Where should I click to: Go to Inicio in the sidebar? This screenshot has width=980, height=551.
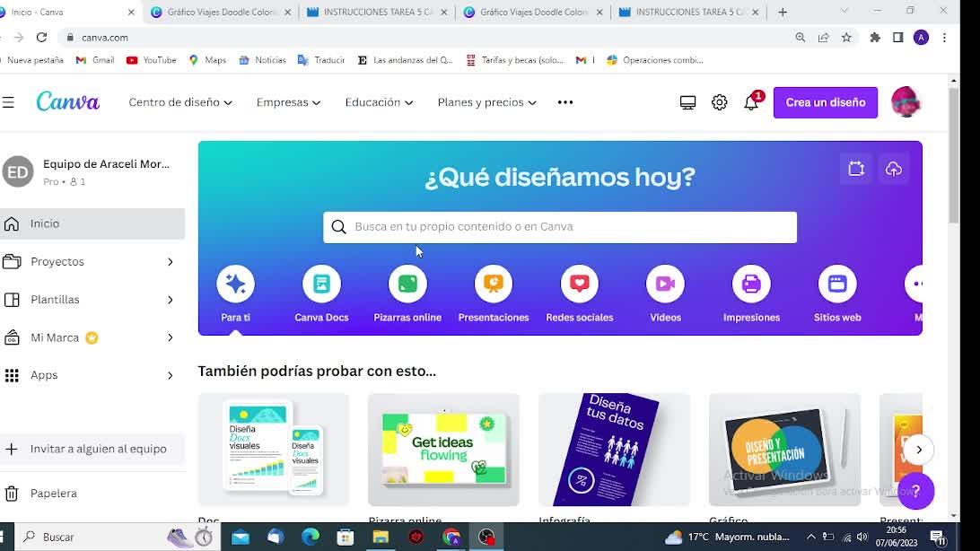tap(92, 223)
